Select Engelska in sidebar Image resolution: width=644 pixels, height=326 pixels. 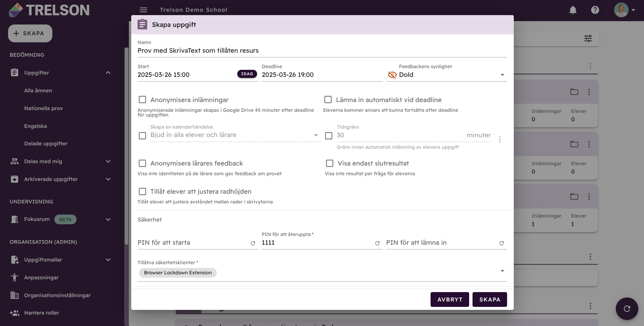[x=36, y=126]
